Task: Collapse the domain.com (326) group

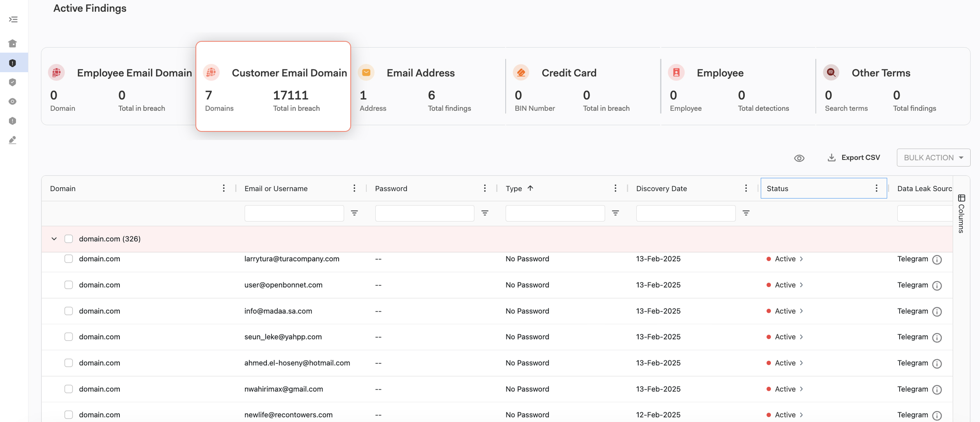Action: pos(54,239)
